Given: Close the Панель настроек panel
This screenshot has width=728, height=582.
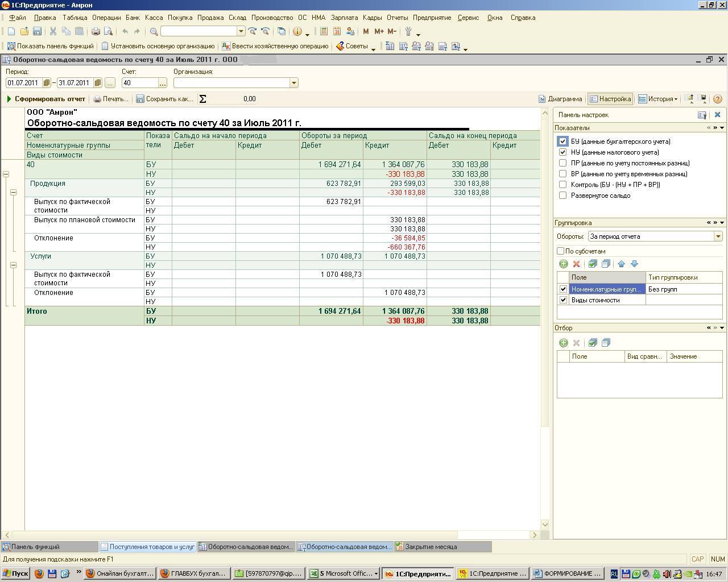Looking at the screenshot, I should [x=717, y=115].
